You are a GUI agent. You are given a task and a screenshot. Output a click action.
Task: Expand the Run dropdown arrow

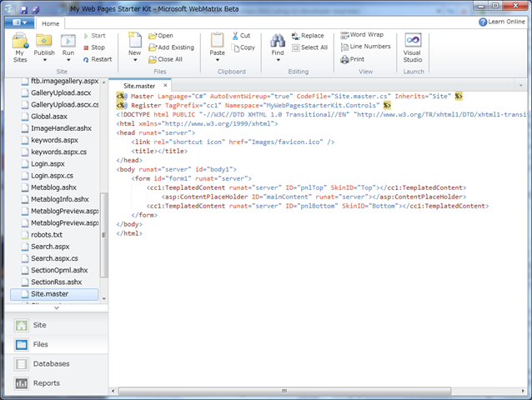pos(68,60)
